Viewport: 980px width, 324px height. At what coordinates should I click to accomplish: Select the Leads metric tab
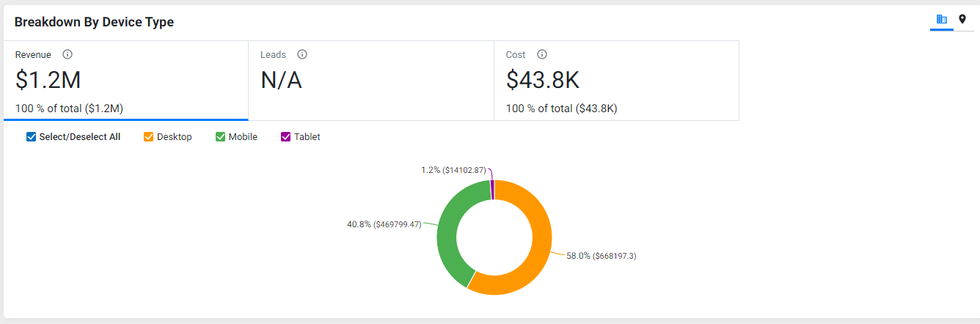tap(371, 81)
